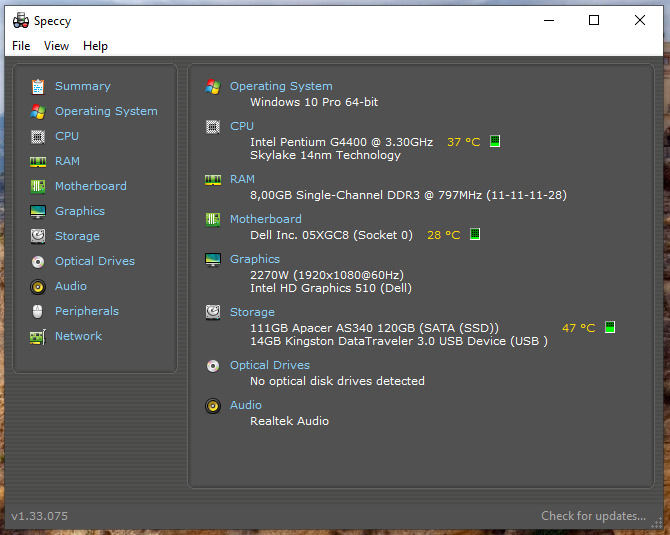Click the green storage temperature indicator icon
The height and width of the screenshot is (535, 670).
[610, 327]
